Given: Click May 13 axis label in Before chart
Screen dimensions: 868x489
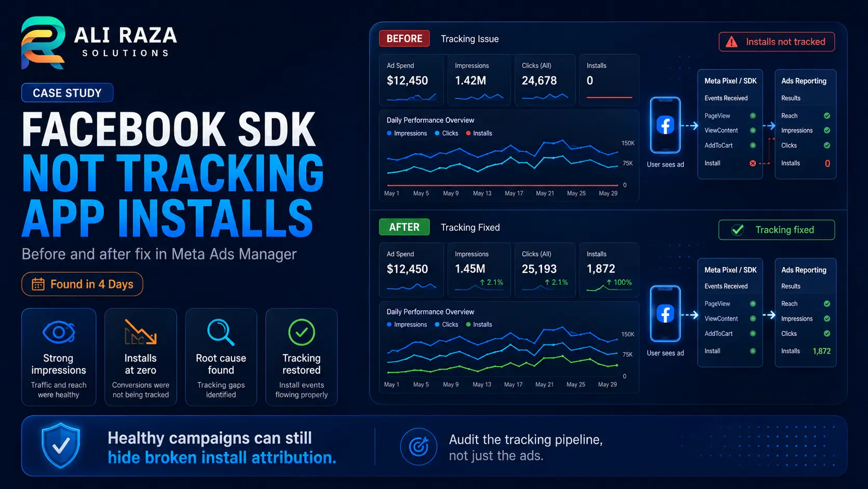Looking at the screenshot, I should pyautogui.click(x=482, y=193).
